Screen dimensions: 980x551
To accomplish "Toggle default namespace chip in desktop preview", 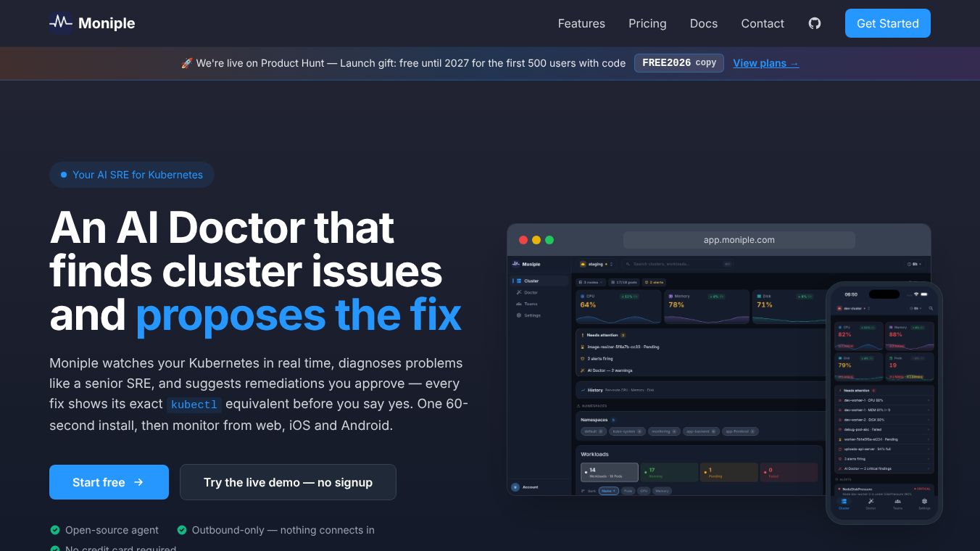I will coord(593,431).
